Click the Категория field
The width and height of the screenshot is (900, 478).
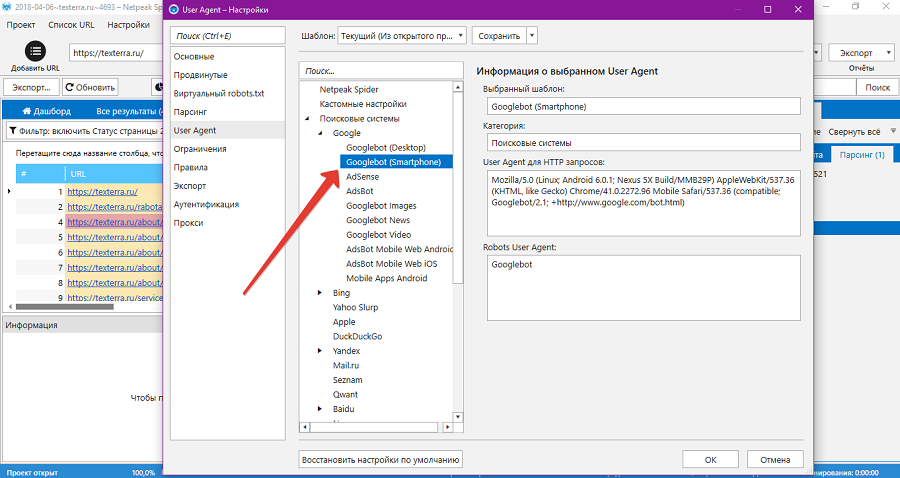coord(643,142)
